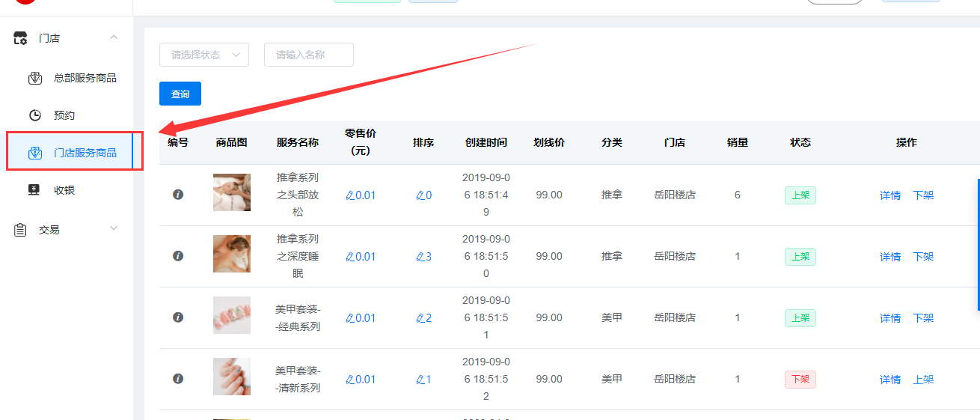Click the icon beside 门店服务商品

34,153
